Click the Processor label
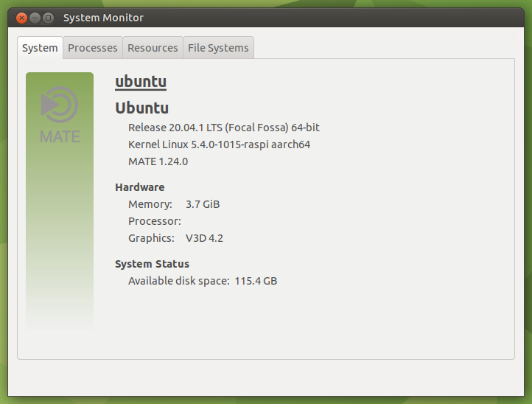532x404 pixels. [x=155, y=221]
